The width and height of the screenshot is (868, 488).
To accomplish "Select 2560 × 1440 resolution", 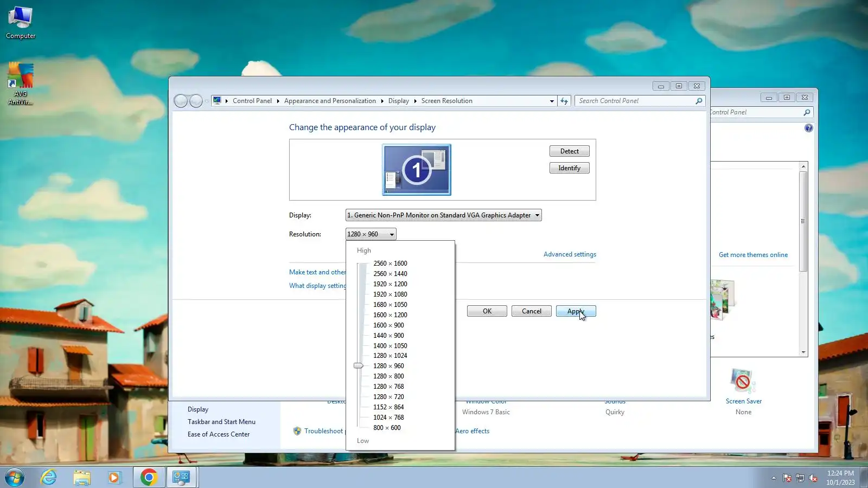I will tap(390, 274).
